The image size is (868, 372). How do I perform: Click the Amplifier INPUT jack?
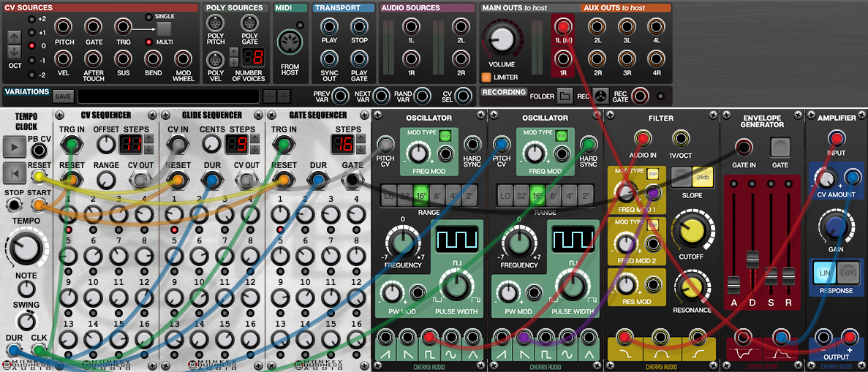pyautogui.click(x=837, y=138)
